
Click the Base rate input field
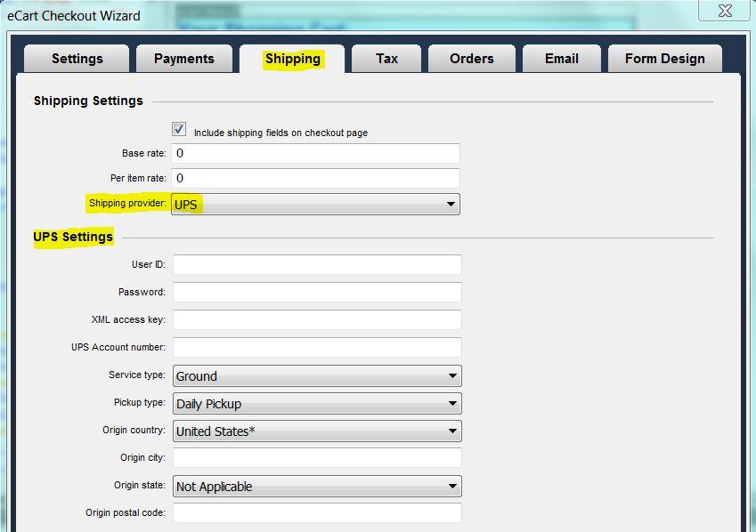pos(316,154)
